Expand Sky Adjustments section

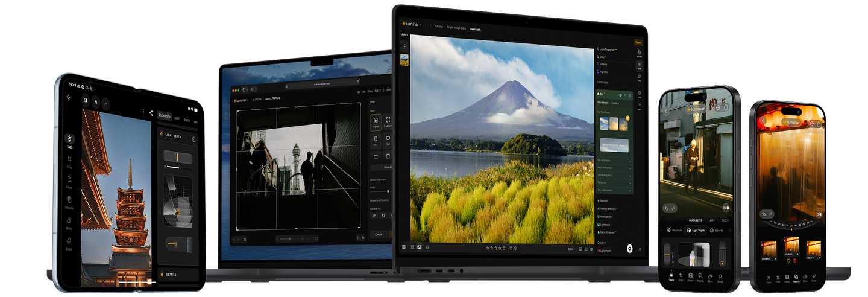point(614,190)
